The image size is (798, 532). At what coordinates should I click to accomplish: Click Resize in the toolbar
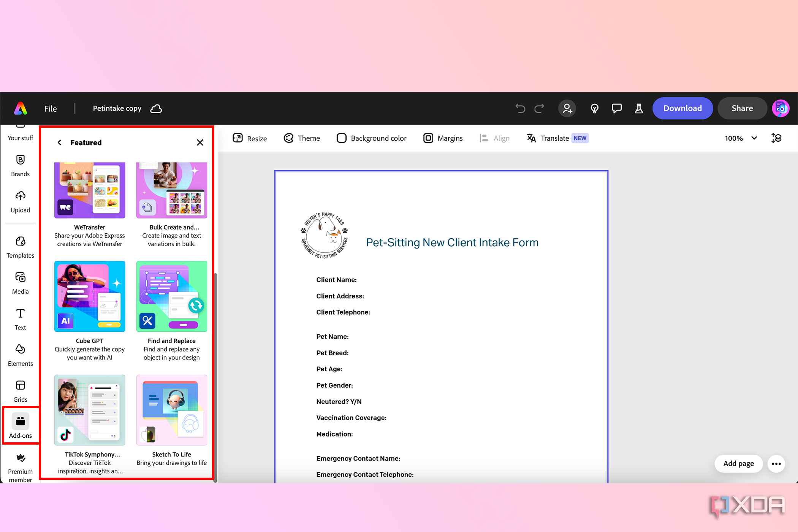(x=250, y=138)
